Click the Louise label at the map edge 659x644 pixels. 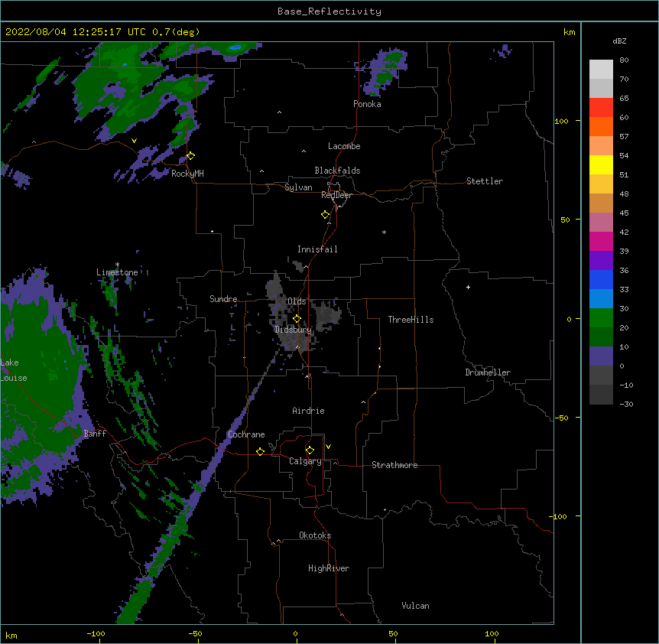click(x=14, y=378)
